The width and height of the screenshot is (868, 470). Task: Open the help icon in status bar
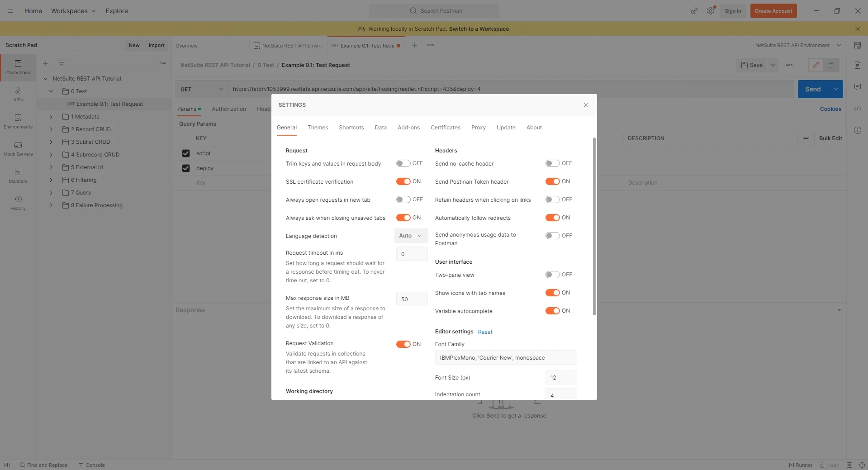(862, 465)
